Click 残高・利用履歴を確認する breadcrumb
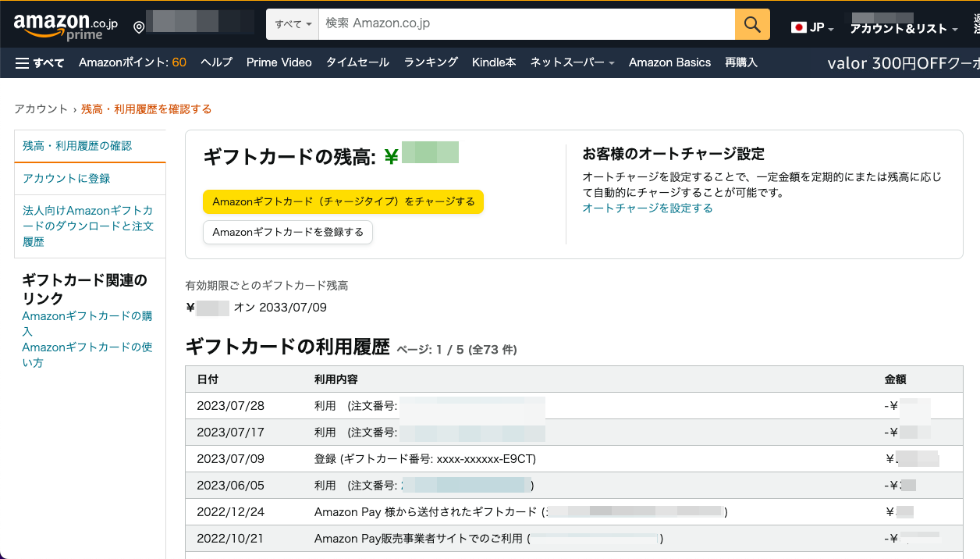980x559 pixels. pos(147,109)
